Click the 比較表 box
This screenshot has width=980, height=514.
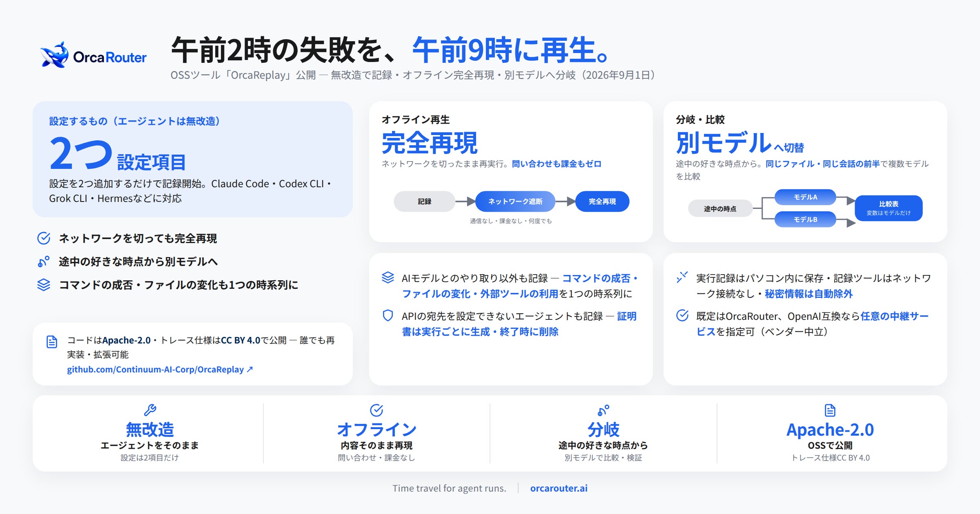pos(889,208)
